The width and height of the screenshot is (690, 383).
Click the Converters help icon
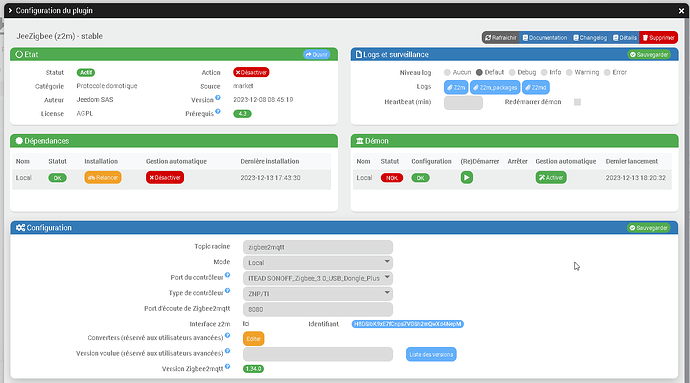tap(228, 335)
